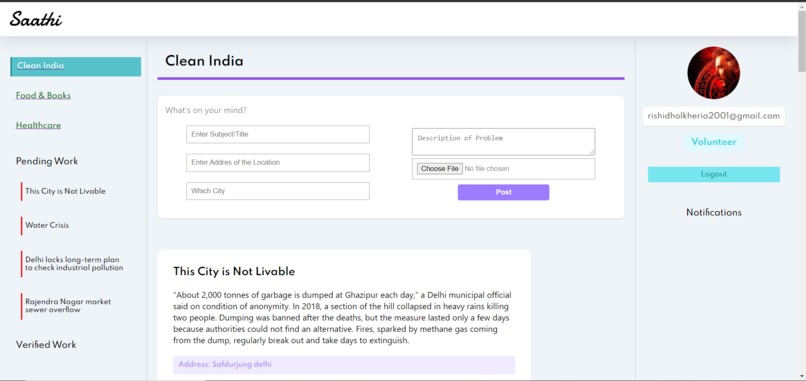Image resolution: width=806 pixels, height=381 pixels.
Task: Open the Food & Books section
Action: pyautogui.click(x=43, y=96)
